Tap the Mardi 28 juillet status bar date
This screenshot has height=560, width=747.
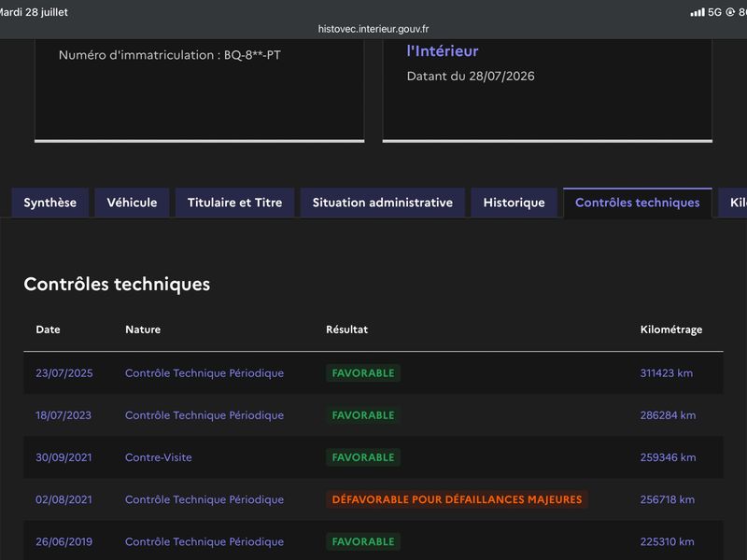34,12
